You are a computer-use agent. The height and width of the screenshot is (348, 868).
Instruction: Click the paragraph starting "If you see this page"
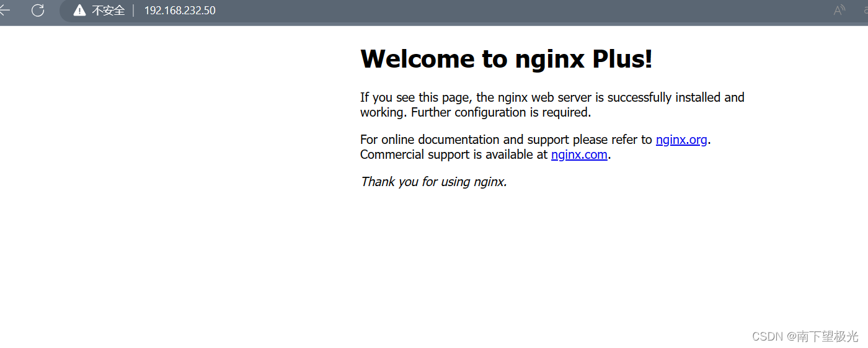click(x=552, y=105)
